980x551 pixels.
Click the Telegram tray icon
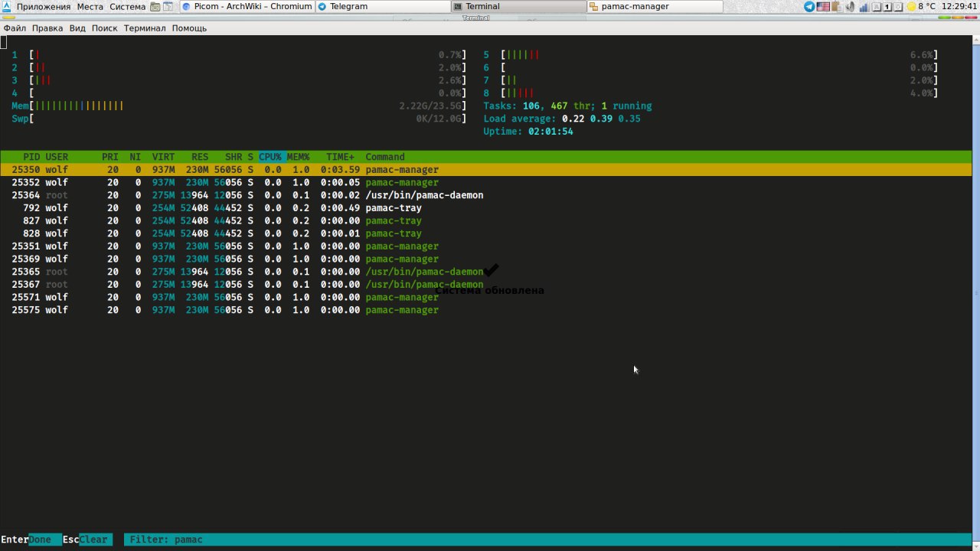[x=809, y=6]
